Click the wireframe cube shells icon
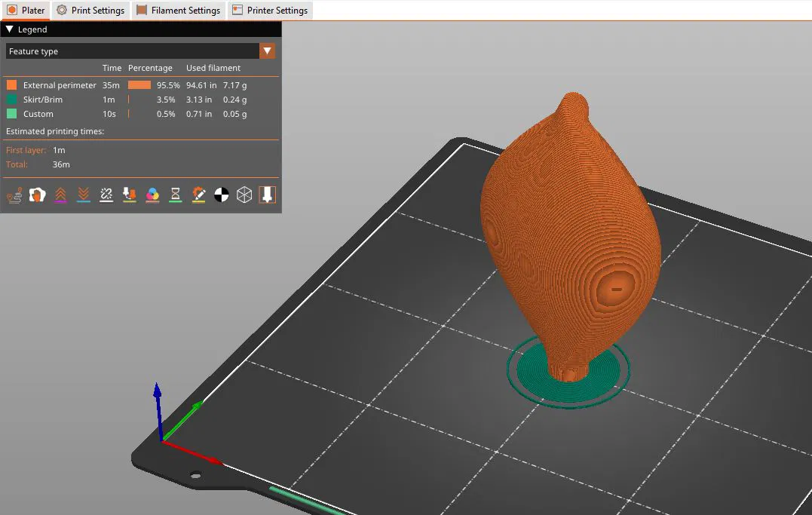Viewport: 812px width, 515px height. click(244, 195)
